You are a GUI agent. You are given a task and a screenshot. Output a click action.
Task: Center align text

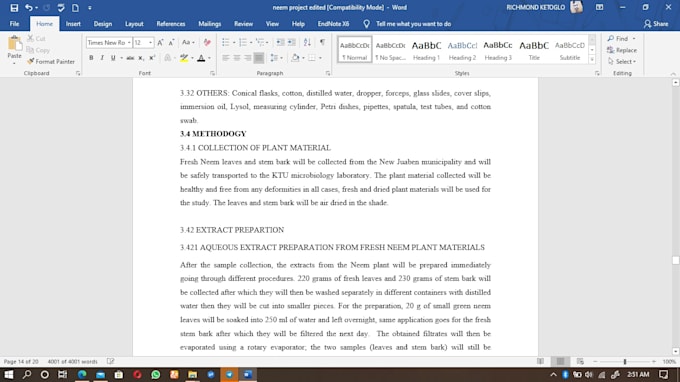click(237, 58)
